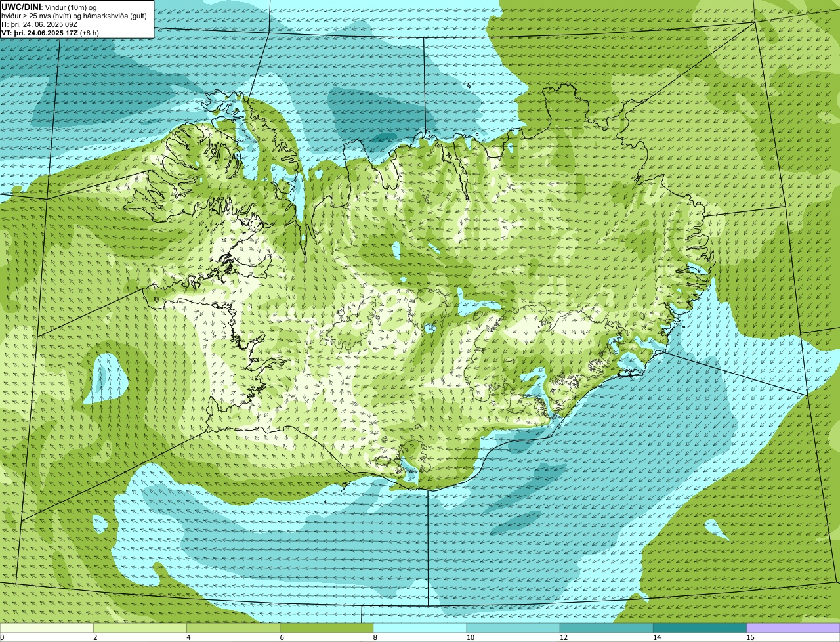Click the 10–12 m/s turquoise legend swatch
This screenshot has width=840, height=642.
tap(513, 628)
